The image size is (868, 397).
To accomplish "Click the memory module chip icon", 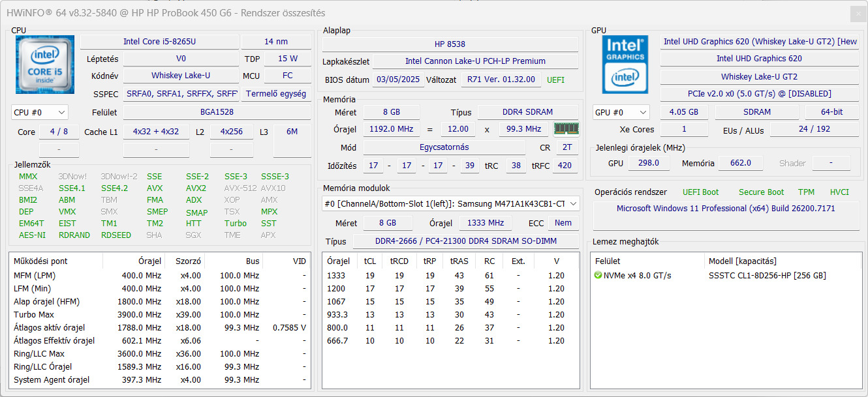I will (x=566, y=128).
